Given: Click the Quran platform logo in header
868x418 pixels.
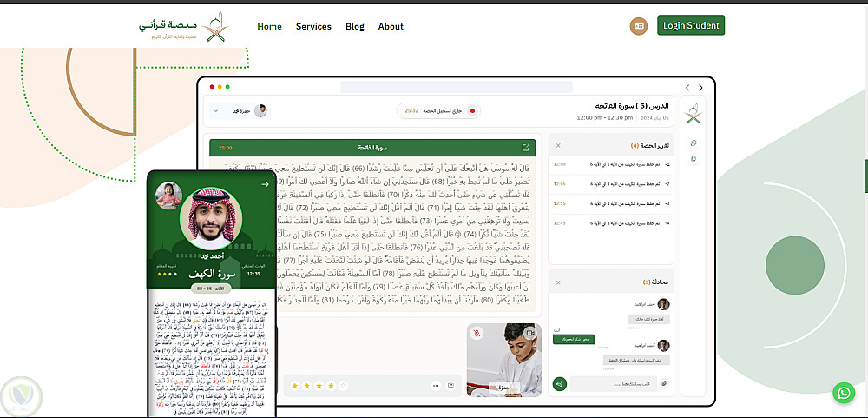Looking at the screenshot, I should pyautogui.click(x=184, y=26).
